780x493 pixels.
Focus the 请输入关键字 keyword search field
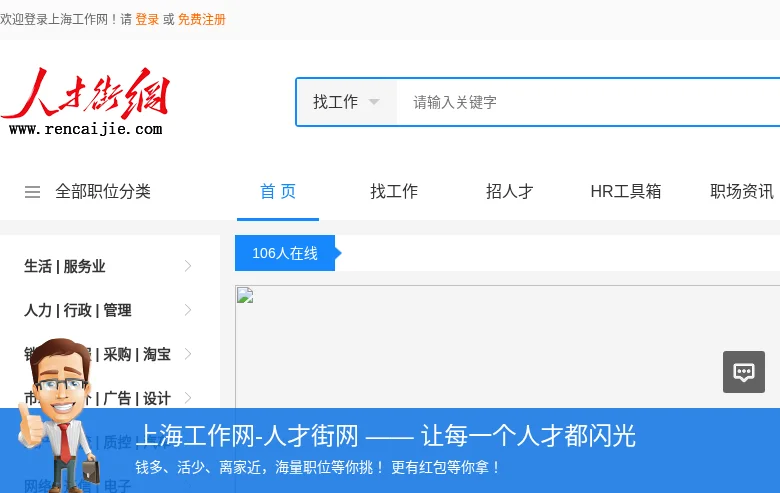coord(588,102)
